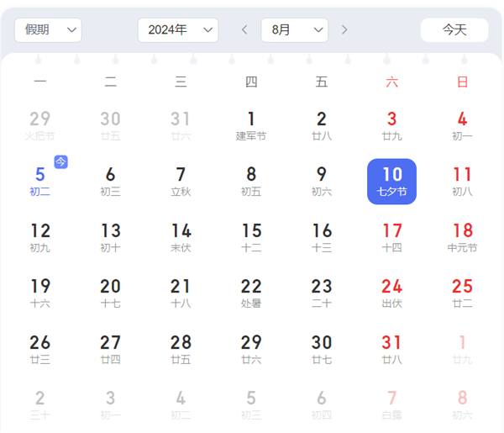
Task: Select August 10 七夕节 date
Action: (392, 181)
